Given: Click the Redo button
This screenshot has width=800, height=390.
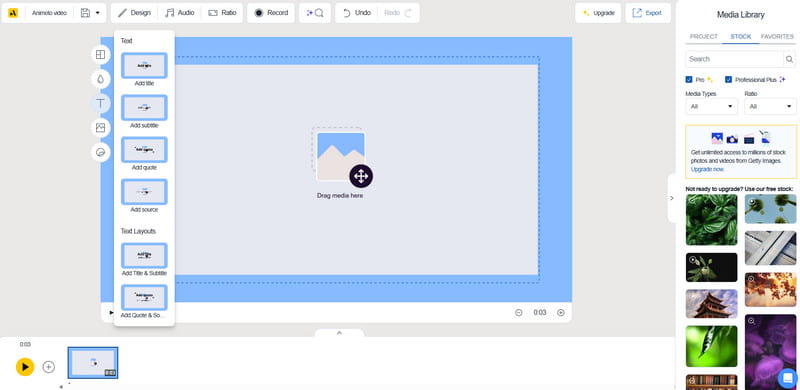Looking at the screenshot, I should pos(398,13).
